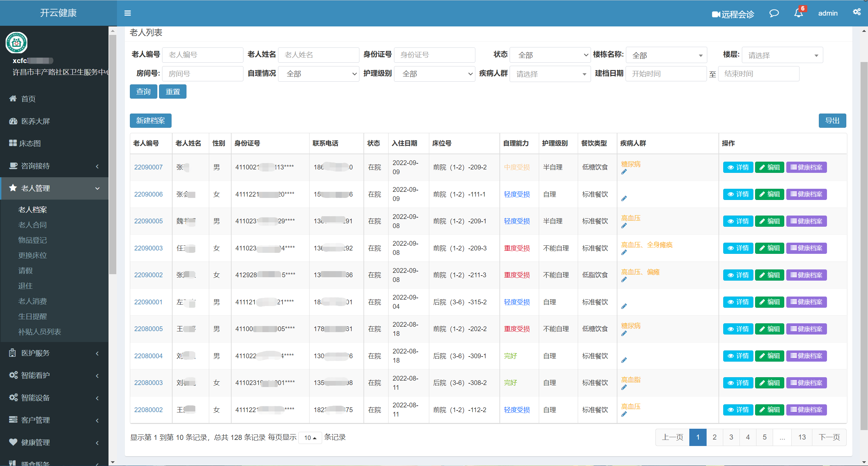Go to page 2 of records
Screen dimensions: 868x466
pos(714,437)
